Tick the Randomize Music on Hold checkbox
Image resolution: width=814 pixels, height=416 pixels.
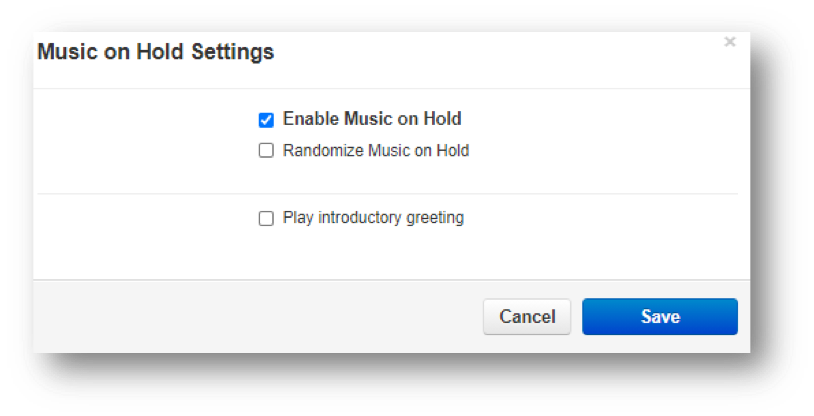pyautogui.click(x=266, y=151)
